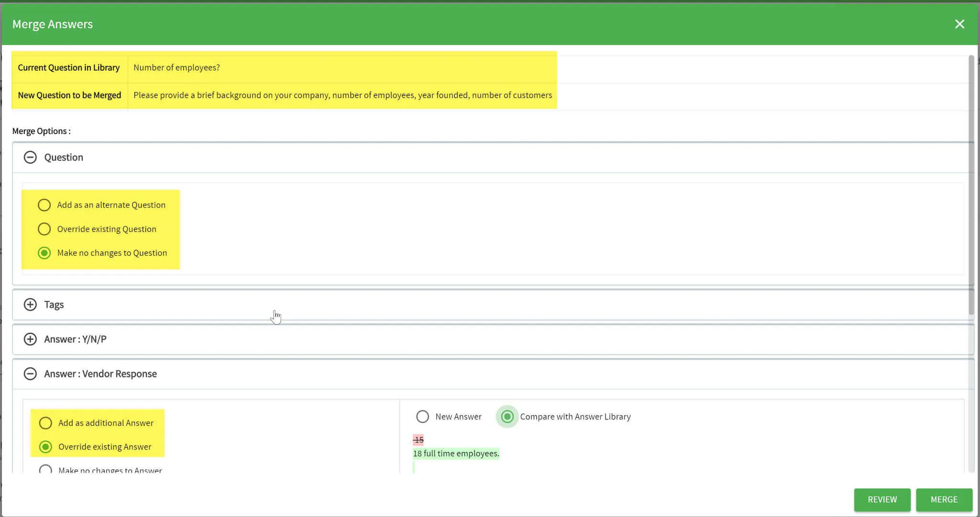The height and width of the screenshot is (517, 980).
Task: Expand Answer : Y/N/P plus icon
Action: pyautogui.click(x=30, y=339)
